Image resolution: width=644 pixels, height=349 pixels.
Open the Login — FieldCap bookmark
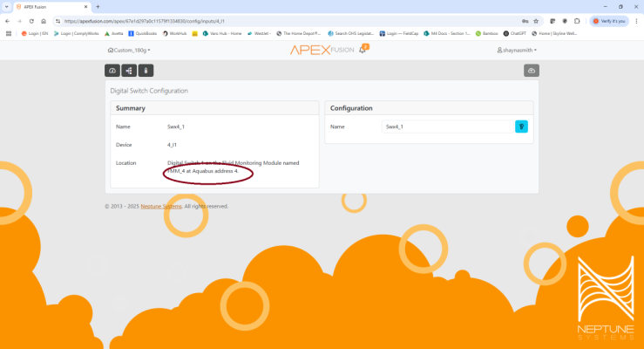(x=399, y=34)
